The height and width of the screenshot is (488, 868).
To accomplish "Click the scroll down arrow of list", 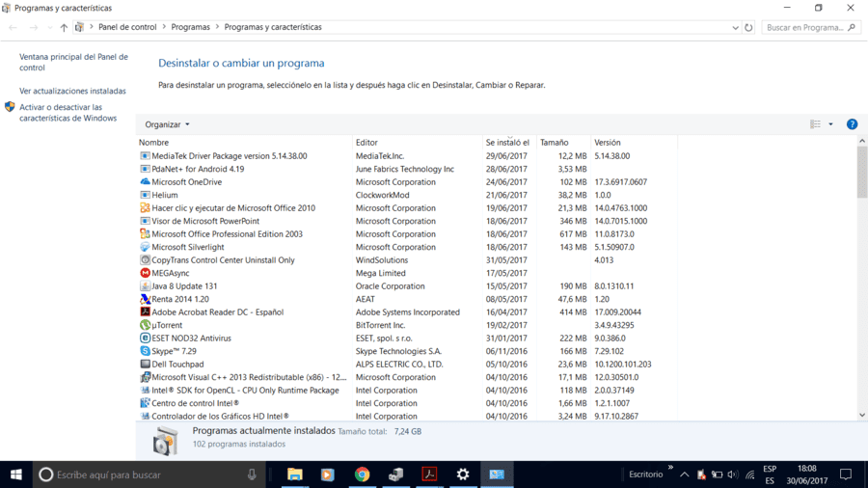I will click(x=862, y=415).
